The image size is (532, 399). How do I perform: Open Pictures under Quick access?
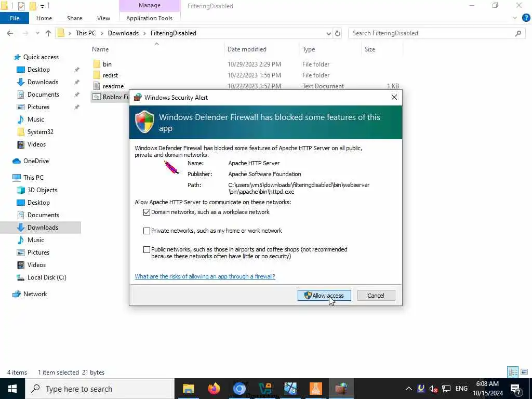coord(38,107)
